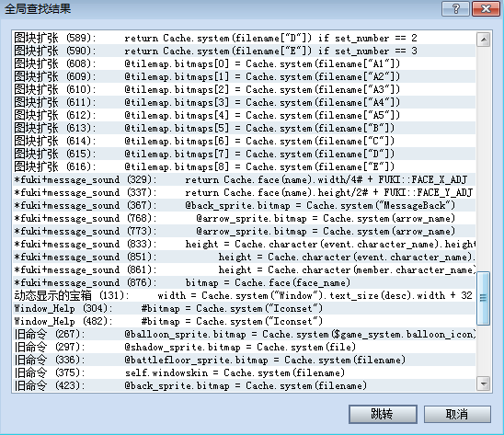Click the scrollbar down arrow
Viewport: 504px width, 435px height.
(484, 383)
